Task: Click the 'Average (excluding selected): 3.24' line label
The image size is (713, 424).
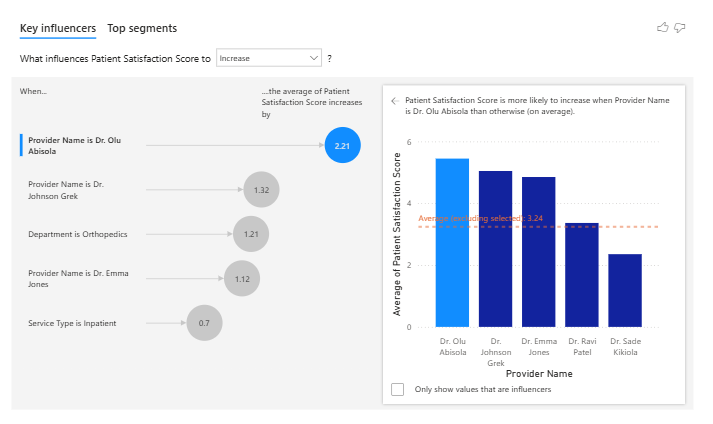Action: [480, 218]
